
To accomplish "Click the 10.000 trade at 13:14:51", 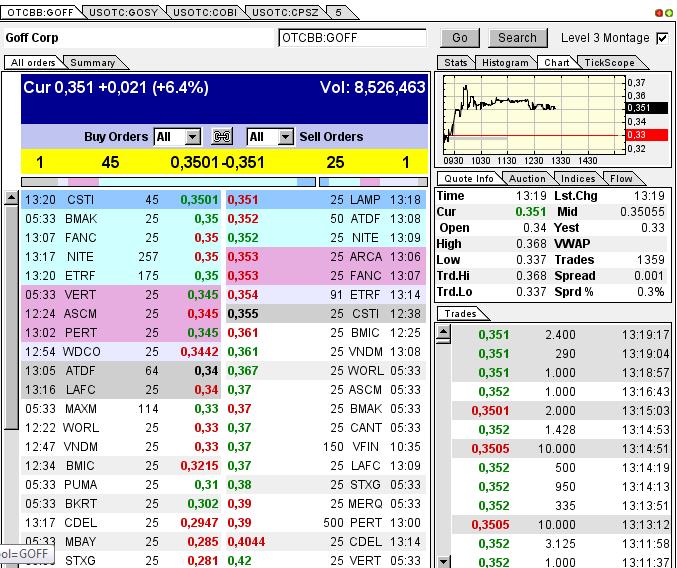I will point(561,448).
